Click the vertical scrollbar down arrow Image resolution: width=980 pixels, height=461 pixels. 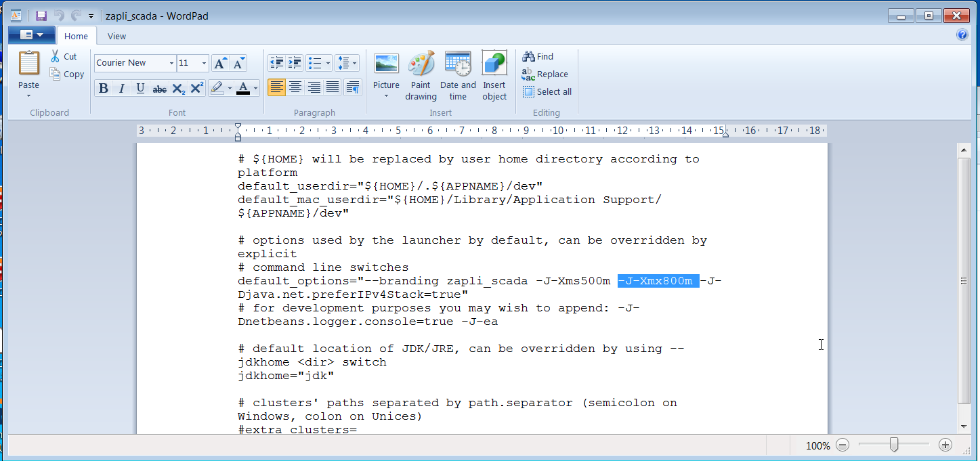(x=964, y=426)
